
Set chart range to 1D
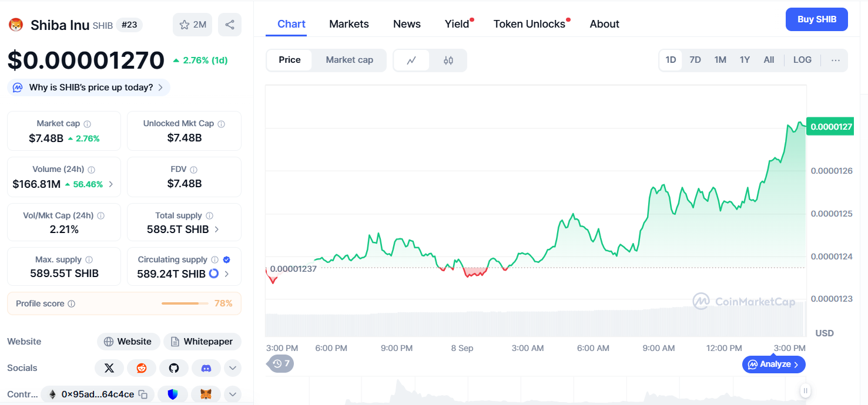tap(671, 60)
